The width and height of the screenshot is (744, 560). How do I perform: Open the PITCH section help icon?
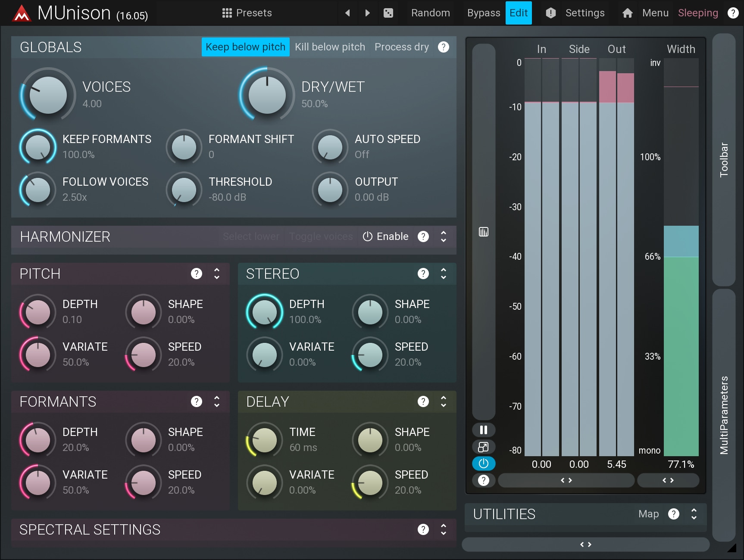click(x=197, y=274)
